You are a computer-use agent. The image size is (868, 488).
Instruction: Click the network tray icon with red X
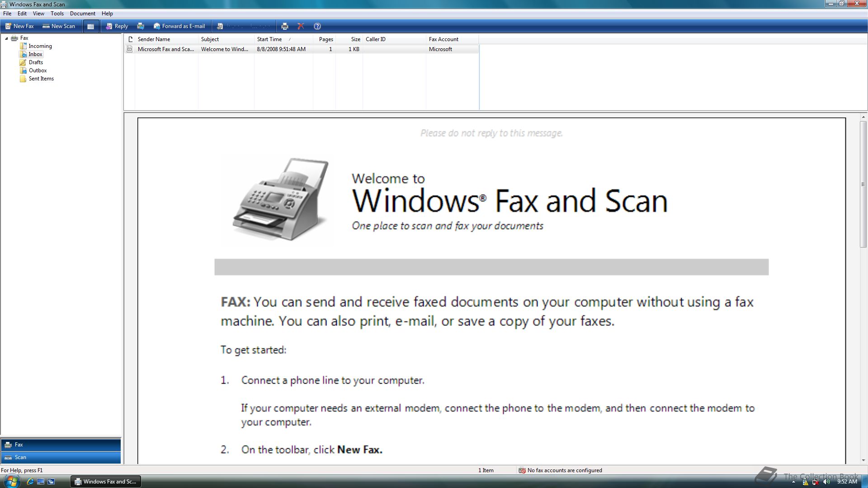pyautogui.click(x=816, y=482)
